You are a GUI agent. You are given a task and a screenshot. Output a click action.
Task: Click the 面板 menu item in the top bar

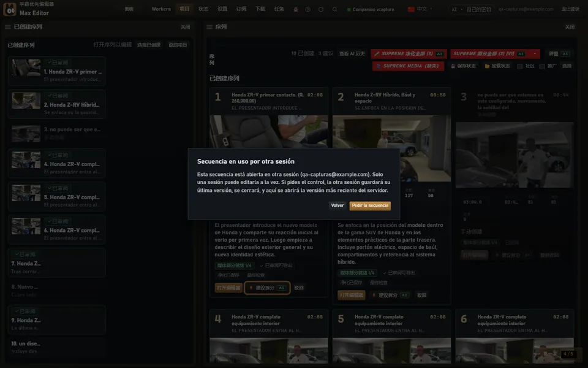tap(129, 9)
